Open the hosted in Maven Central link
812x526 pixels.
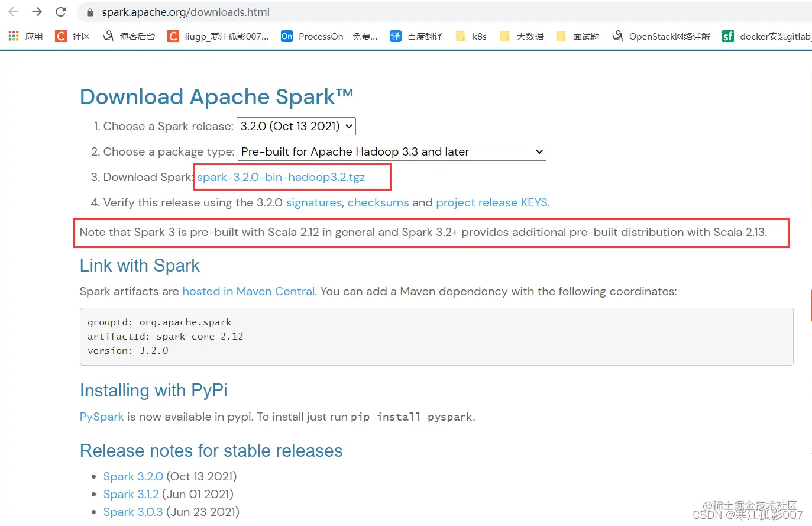tap(248, 291)
